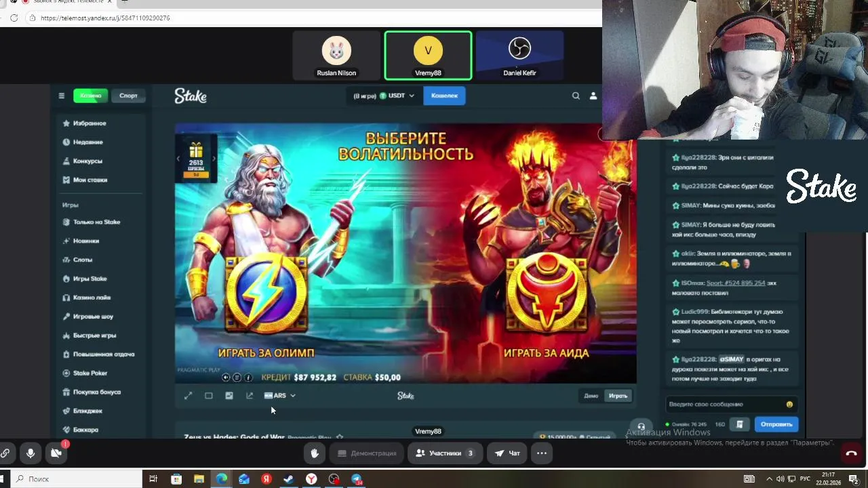Open the chat rules document icon
This screenshot has width=868, height=488.
click(740, 424)
